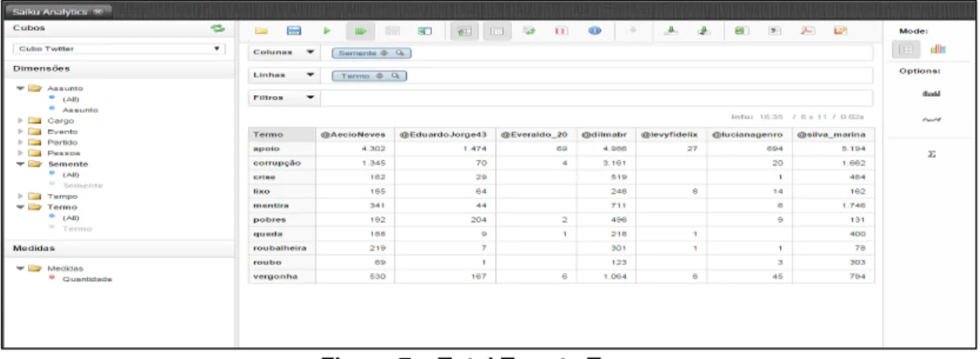Click the greyed-out icon after the info icon

(x=633, y=31)
